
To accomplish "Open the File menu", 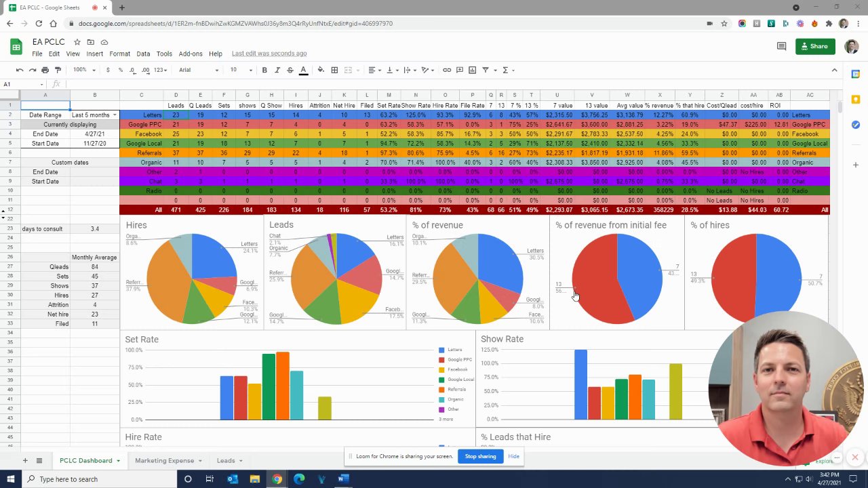I will pos(37,54).
